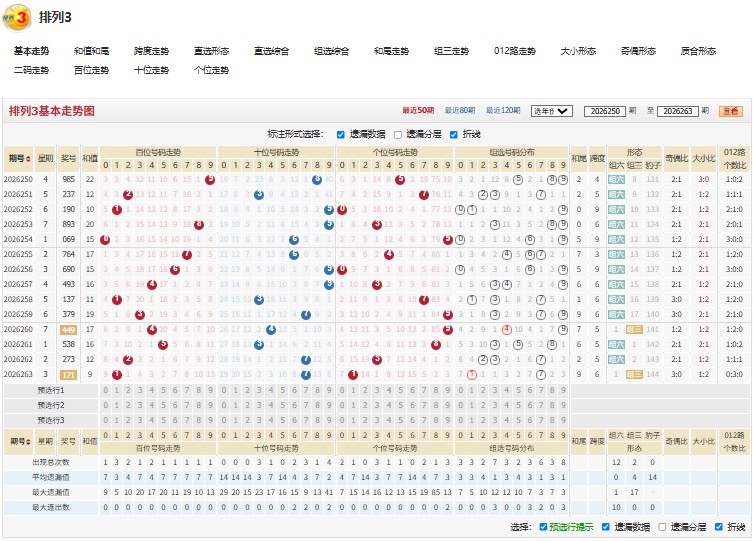Click red ball 8 in row 2026261 个位
This screenshot has width=753, height=541.
click(x=436, y=345)
